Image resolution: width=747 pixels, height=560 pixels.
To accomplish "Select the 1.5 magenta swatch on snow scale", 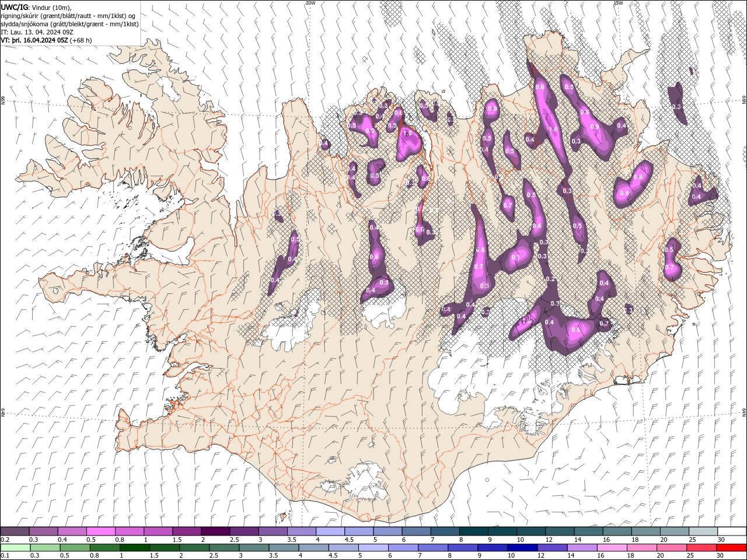I will pos(186,531).
